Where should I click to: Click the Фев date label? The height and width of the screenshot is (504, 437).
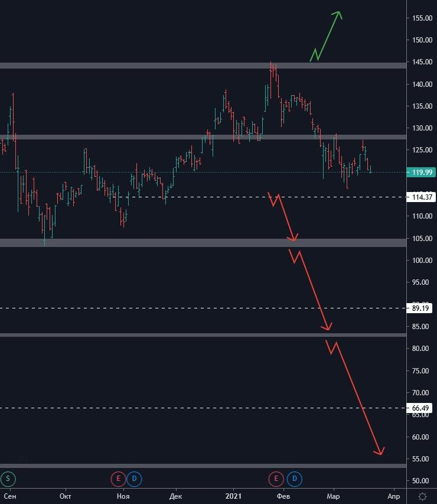tap(283, 496)
